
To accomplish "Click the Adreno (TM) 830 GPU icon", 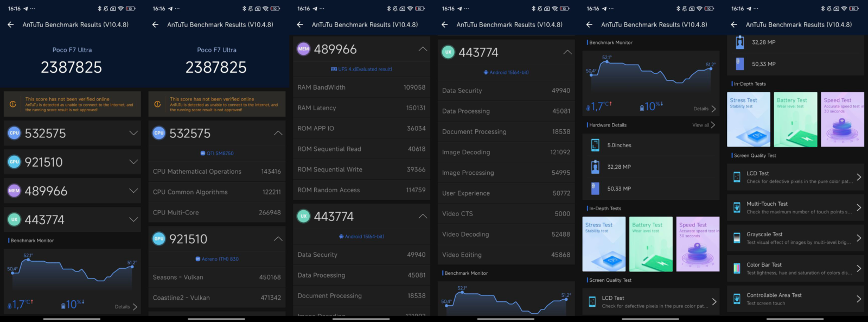I will [x=198, y=259].
